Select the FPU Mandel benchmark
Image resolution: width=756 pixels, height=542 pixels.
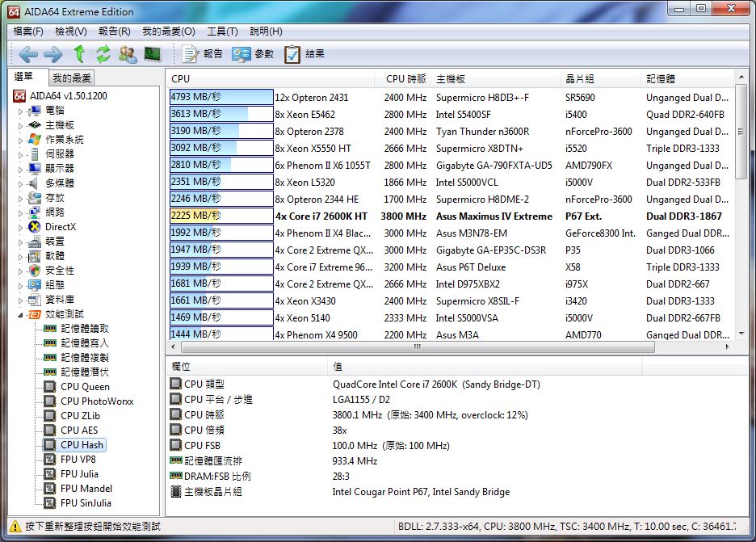(86, 489)
